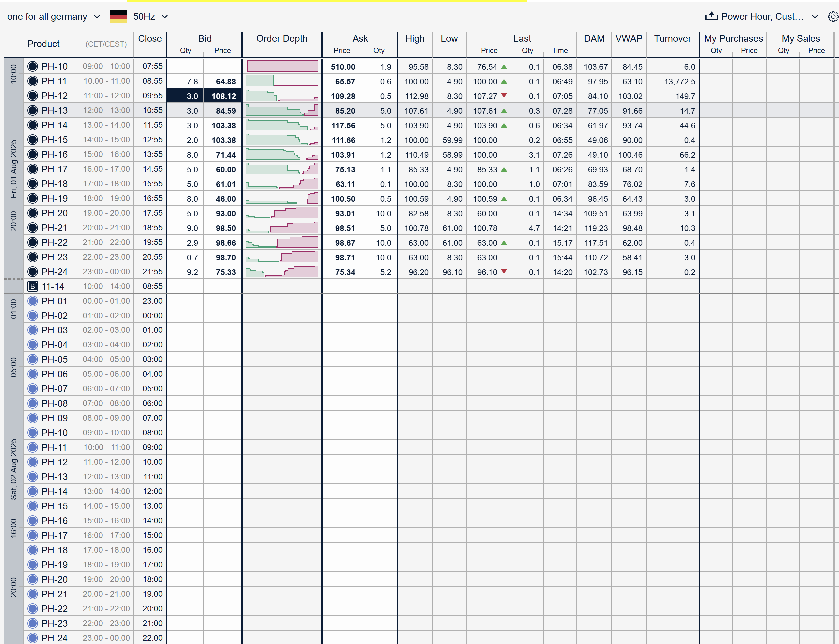Viewport: 839px width, 644px height.
Task: Click the PH-24 Friday product circle icon
Action: pyautogui.click(x=33, y=272)
